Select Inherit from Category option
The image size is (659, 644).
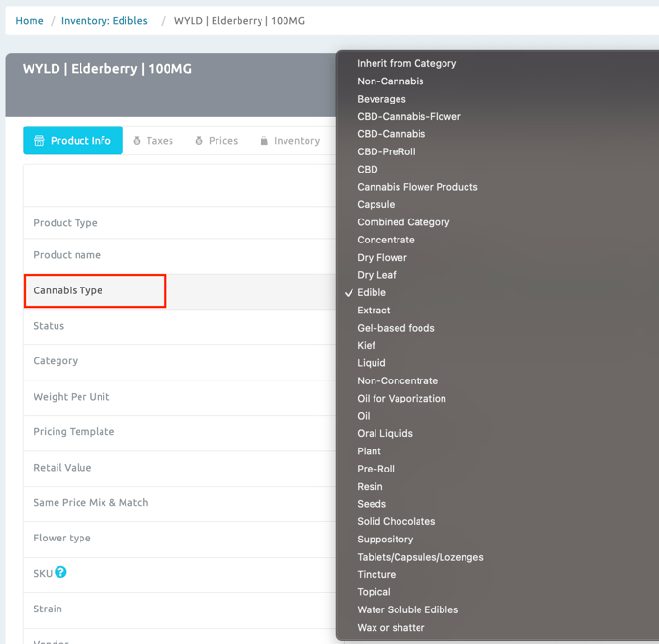tap(406, 63)
